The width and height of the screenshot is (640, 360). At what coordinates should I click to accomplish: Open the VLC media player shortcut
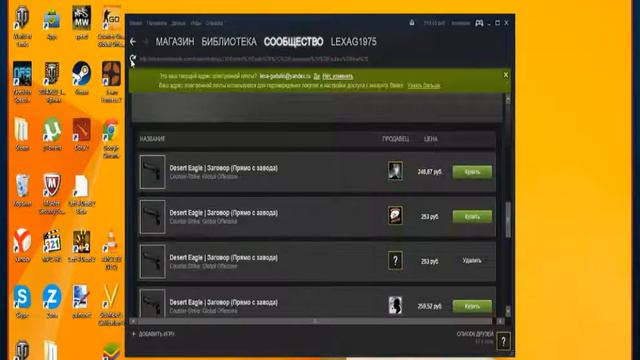pyautogui.click(x=111, y=242)
